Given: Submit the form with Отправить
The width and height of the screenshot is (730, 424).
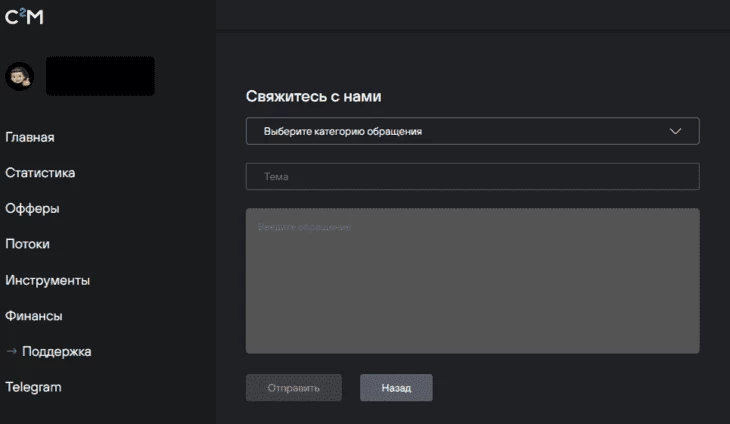Looking at the screenshot, I should [x=294, y=388].
